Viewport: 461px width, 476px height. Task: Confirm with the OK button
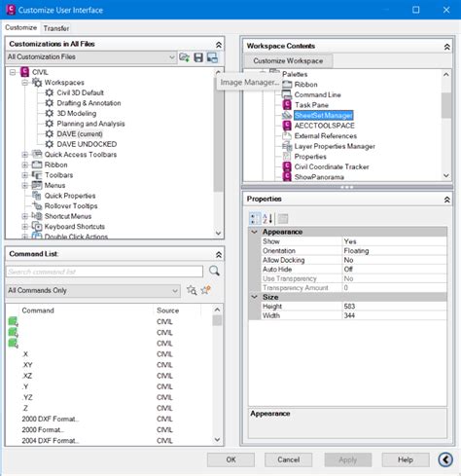pos(230,459)
